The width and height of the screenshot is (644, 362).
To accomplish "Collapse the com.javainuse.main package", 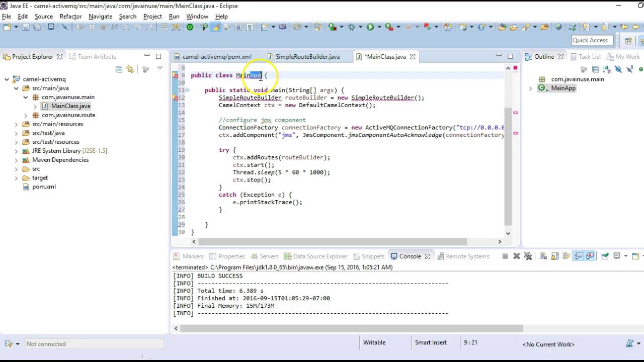I will (x=26, y=98).
